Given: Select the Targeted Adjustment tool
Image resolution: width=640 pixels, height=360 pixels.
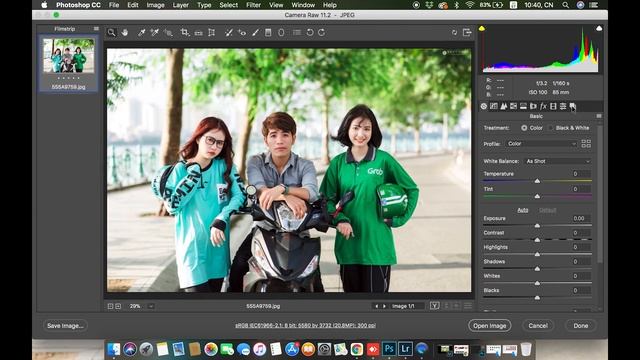Looking at the screenshot, I should point(168,32).
